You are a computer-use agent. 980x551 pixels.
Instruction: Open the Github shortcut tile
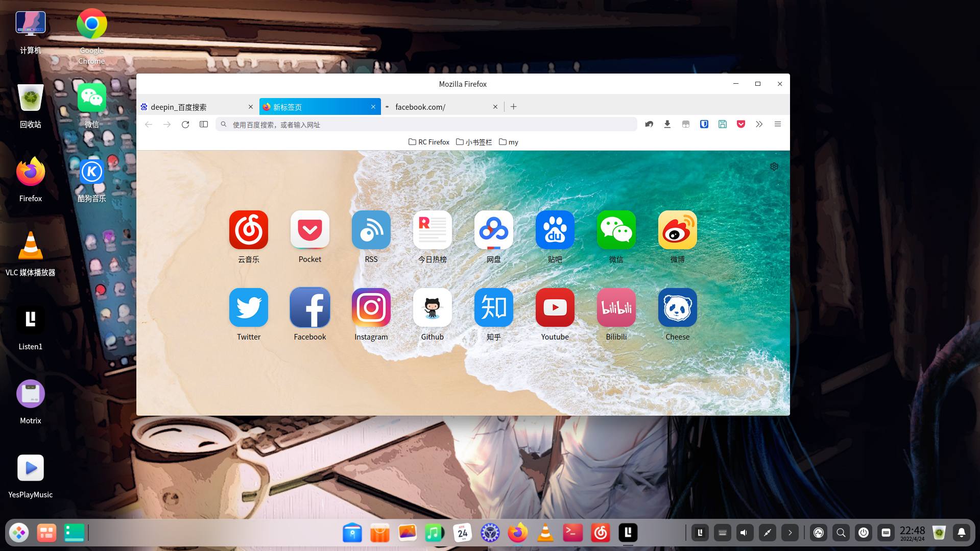(x=433, y=307)
